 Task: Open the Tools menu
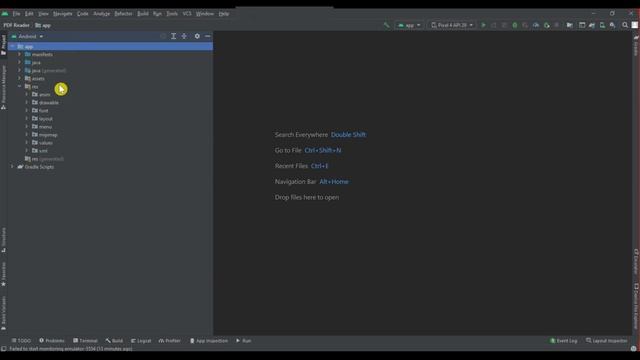pos(172,14)
